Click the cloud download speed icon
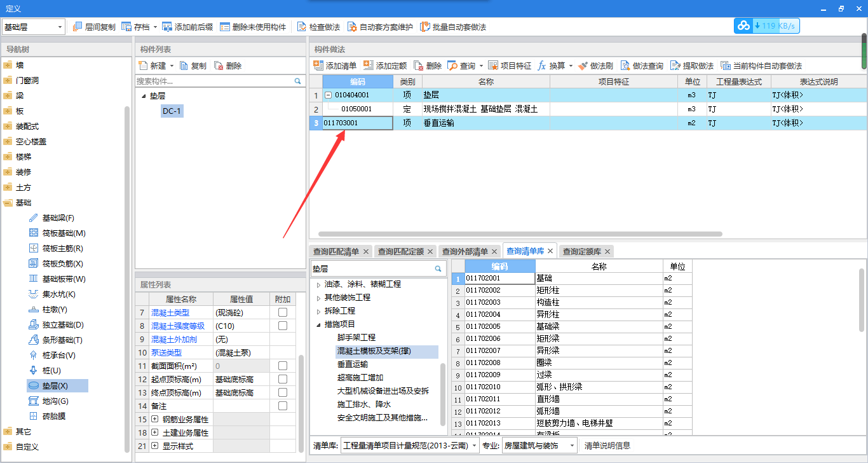Screen dimensions: 868x463 coord(743,26)
